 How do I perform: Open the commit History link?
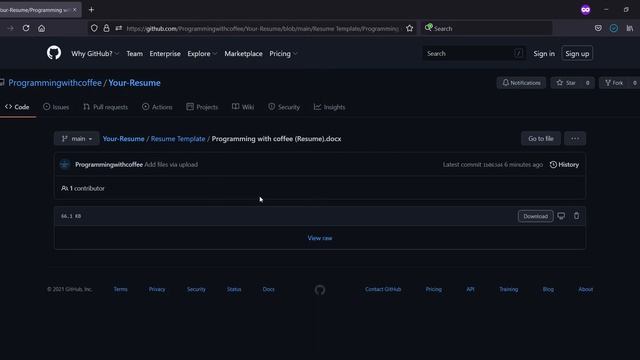click(564, 164)
